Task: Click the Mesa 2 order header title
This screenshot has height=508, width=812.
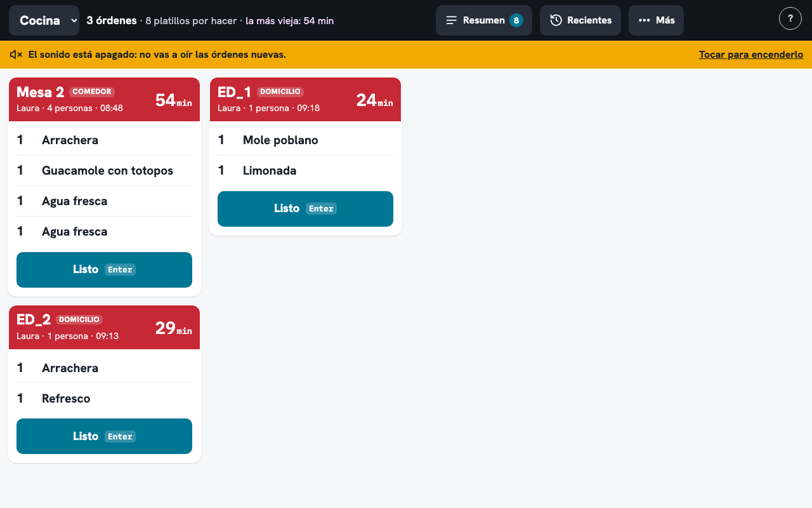Action: coord(40,93)
